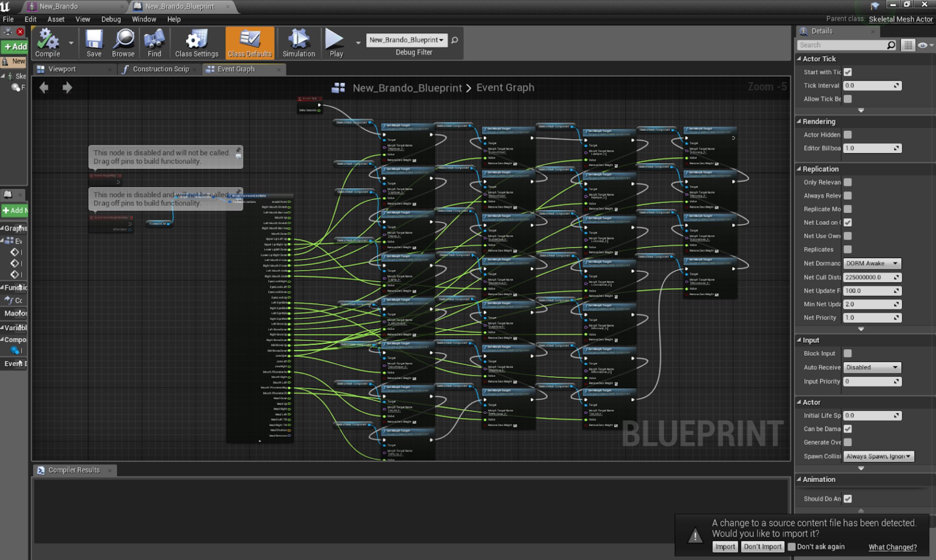Navigate forward in the graph history
The image size is (936, 560).
click(x=67, y=87)
